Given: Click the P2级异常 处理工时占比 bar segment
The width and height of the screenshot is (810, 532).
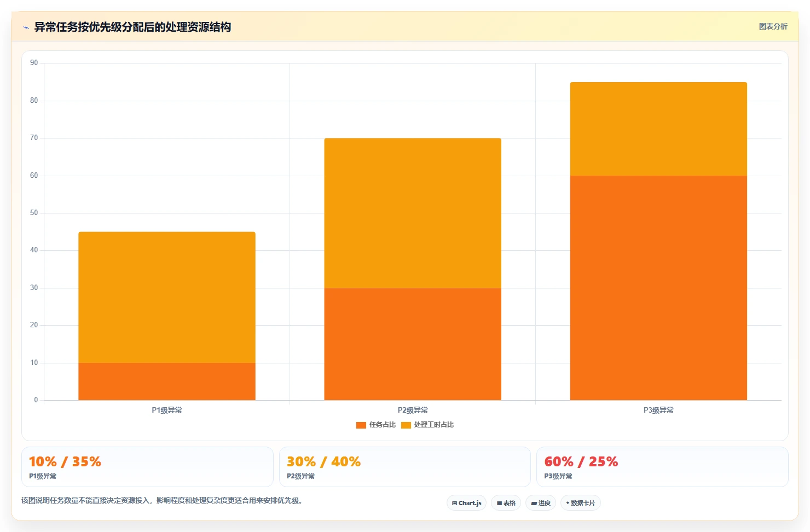Looking at the screenshot, I should [413, 213].
